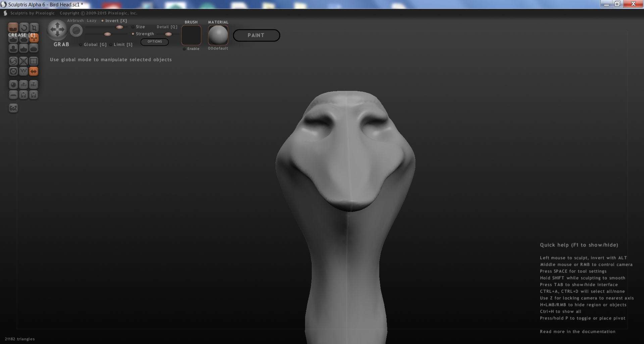The width and height of the screenshot is (644, 344).
Task: Select the Pinch brush tool
Action: pos(23,49)
